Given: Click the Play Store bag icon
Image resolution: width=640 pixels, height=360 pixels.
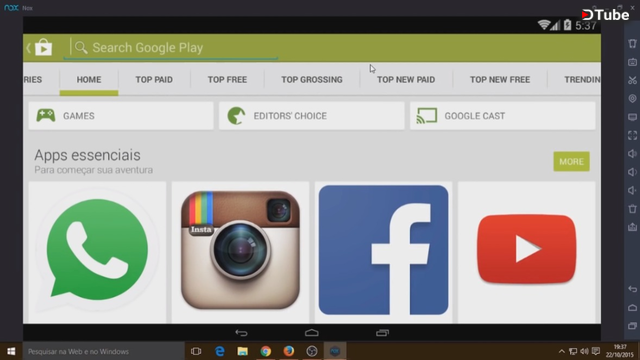Looking at the screenshot, I should [43, 47].
